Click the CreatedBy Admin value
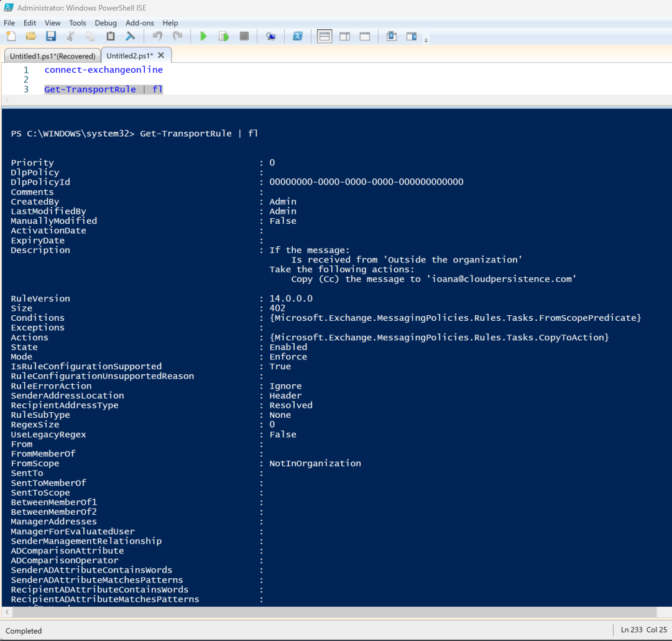 (283, 201)
